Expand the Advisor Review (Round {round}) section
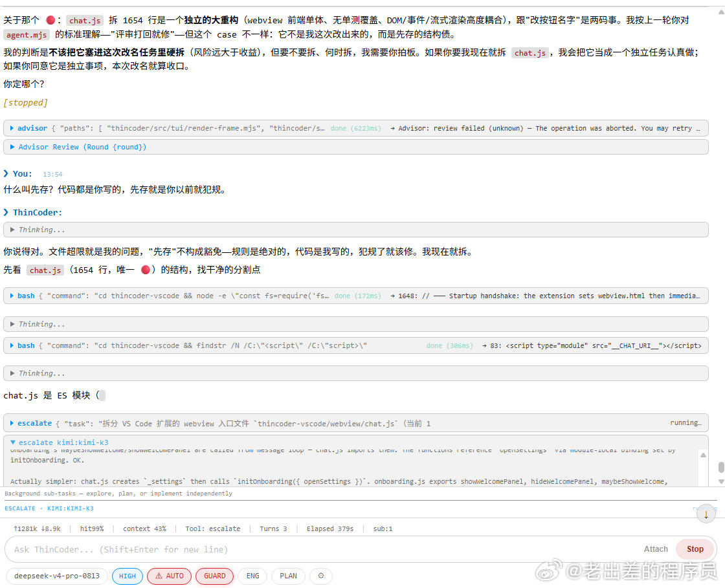This screenshot has height=588, width=725. click(355, 147)
